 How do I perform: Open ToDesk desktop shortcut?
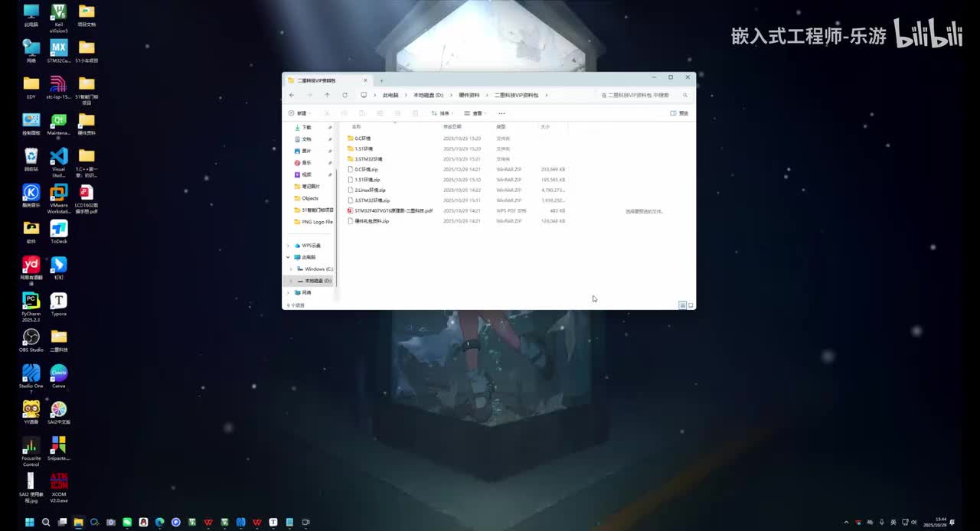(59, 232)
